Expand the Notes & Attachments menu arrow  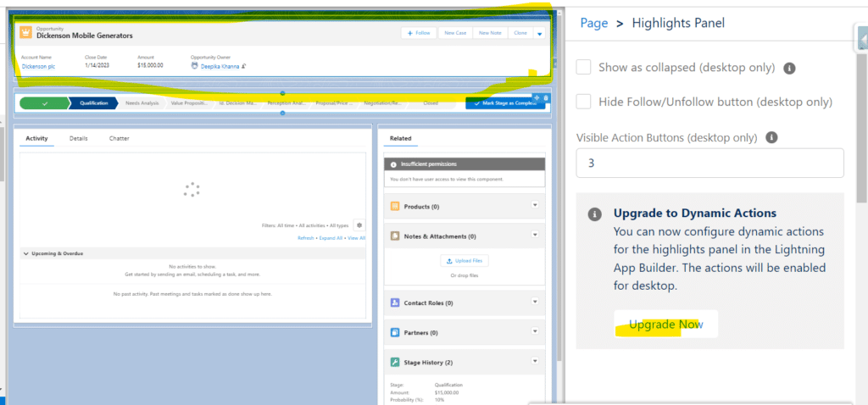(534, 236)
